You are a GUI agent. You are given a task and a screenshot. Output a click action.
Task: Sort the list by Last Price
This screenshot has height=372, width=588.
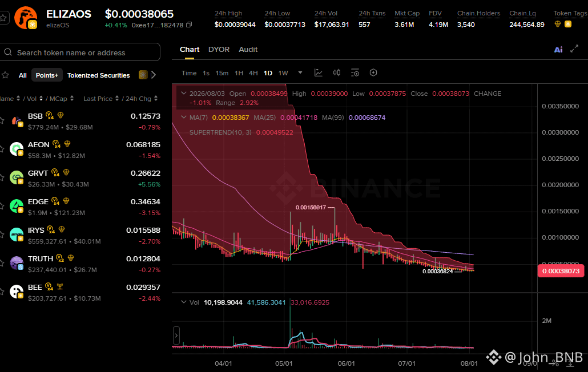click(101, 99)
